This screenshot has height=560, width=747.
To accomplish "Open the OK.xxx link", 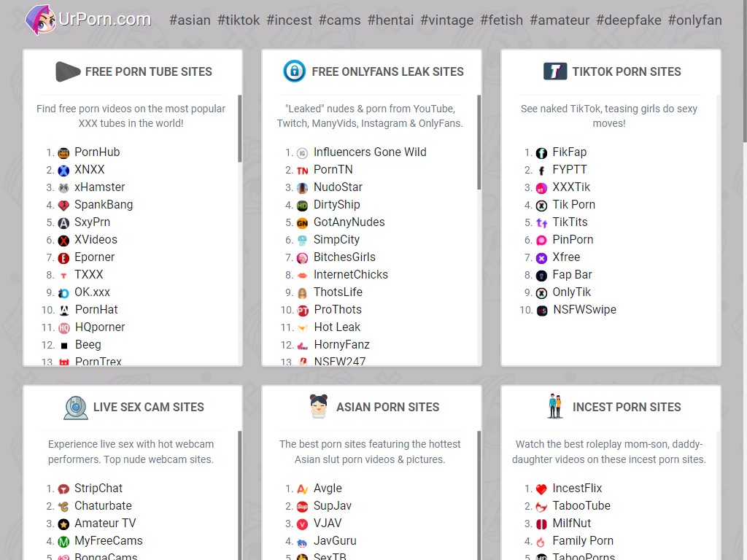I will tap(93, 292).
